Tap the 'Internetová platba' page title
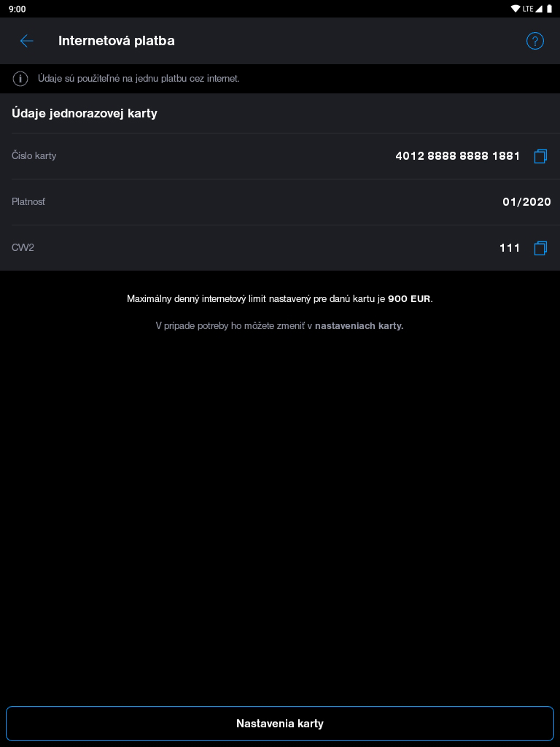 click(117, 41)
